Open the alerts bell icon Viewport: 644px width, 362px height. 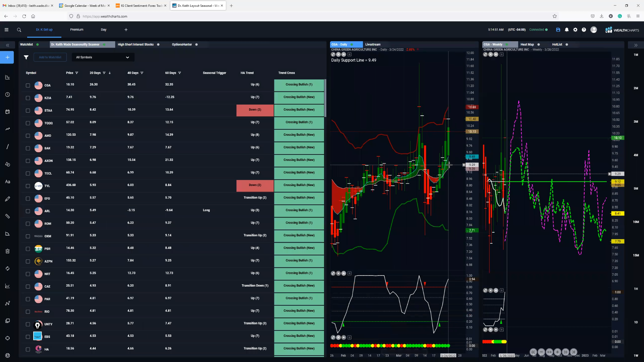[567, 30]
